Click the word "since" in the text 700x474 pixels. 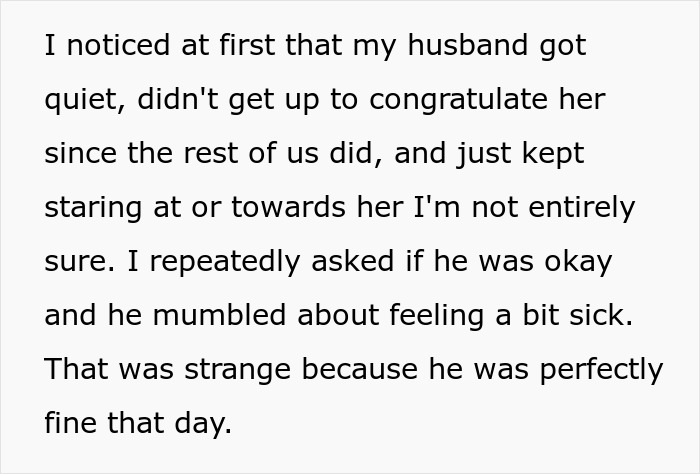click(80, 153)
